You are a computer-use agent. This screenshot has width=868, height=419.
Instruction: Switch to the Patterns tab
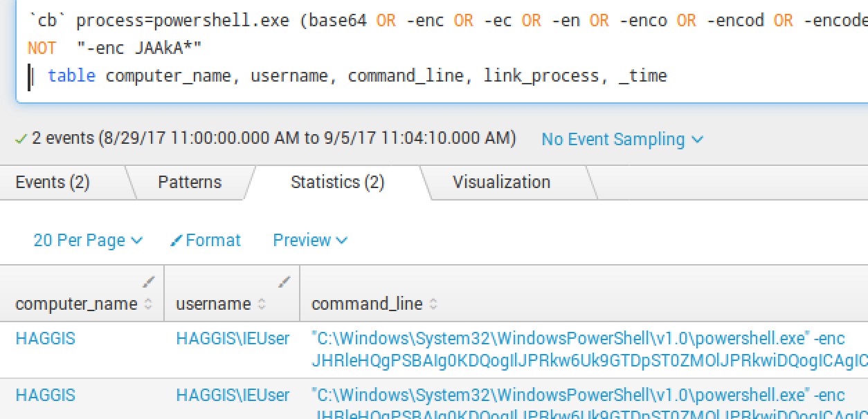pos(190,183)
